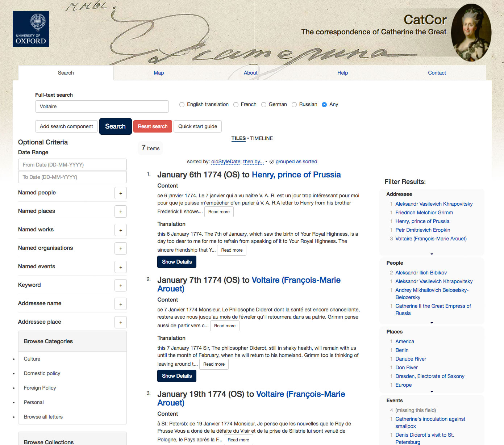Screen dimensions: 504x445
Task: Select Russian language radio button
Action: tap(294, 105)
